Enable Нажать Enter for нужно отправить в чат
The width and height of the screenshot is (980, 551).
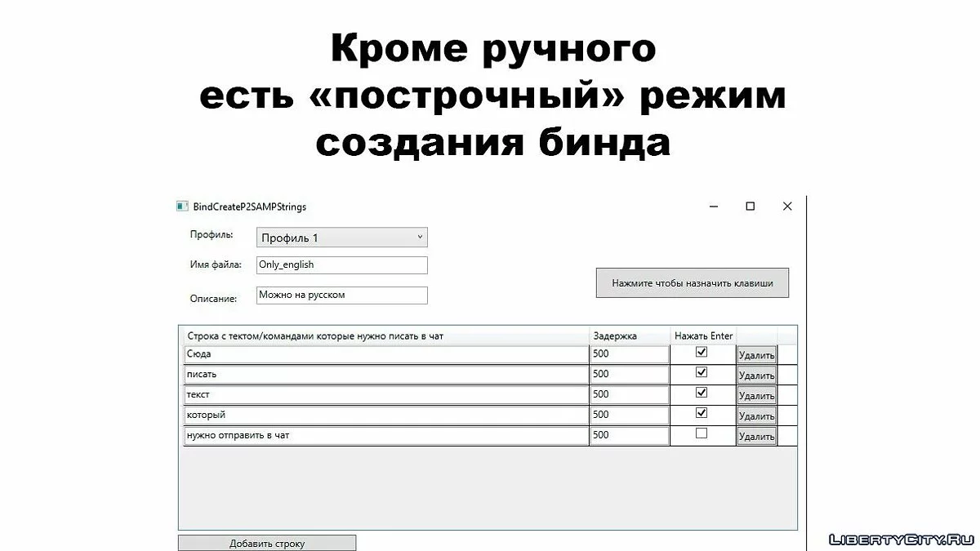tap(701, 434)
